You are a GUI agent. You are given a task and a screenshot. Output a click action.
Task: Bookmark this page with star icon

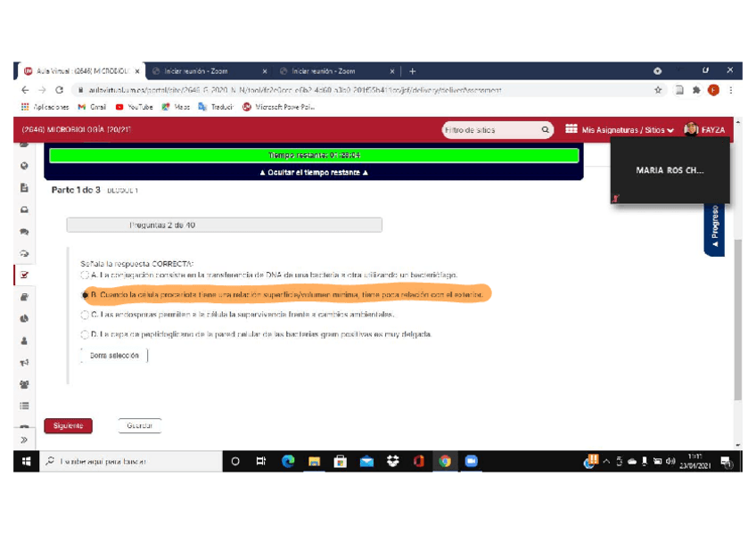coord(658,90)
